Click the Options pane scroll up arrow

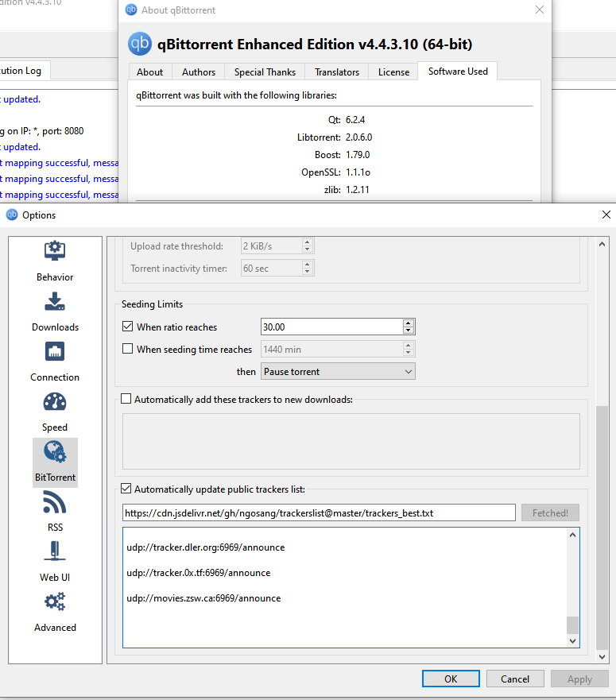pyautogui.click(x=602, y=244)
